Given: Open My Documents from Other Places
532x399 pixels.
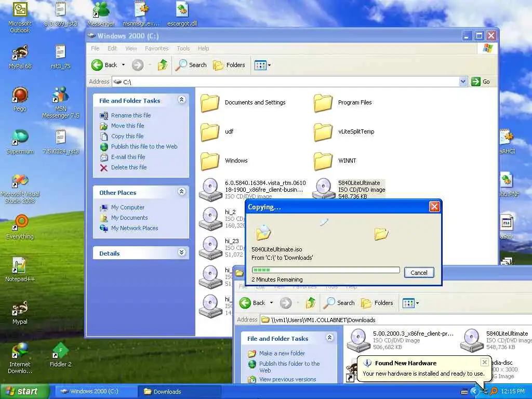Looking at the screenshot, I should [129, 218].
